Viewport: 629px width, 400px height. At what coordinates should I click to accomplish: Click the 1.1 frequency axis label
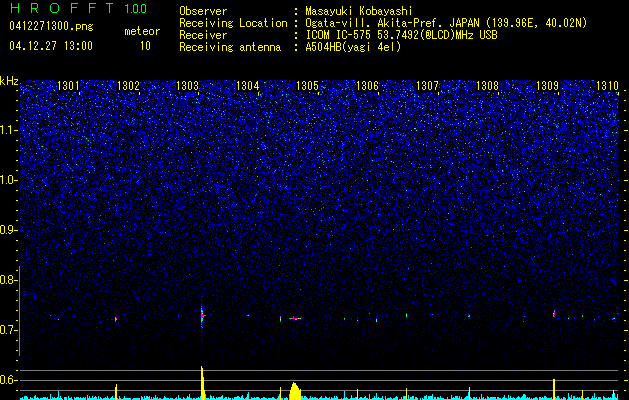(9, 130)
